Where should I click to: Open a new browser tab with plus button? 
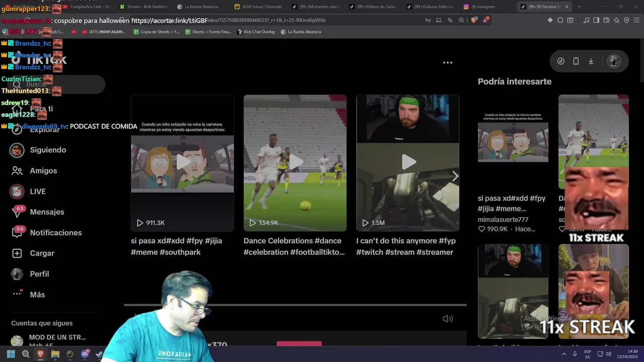pos(579,7)
